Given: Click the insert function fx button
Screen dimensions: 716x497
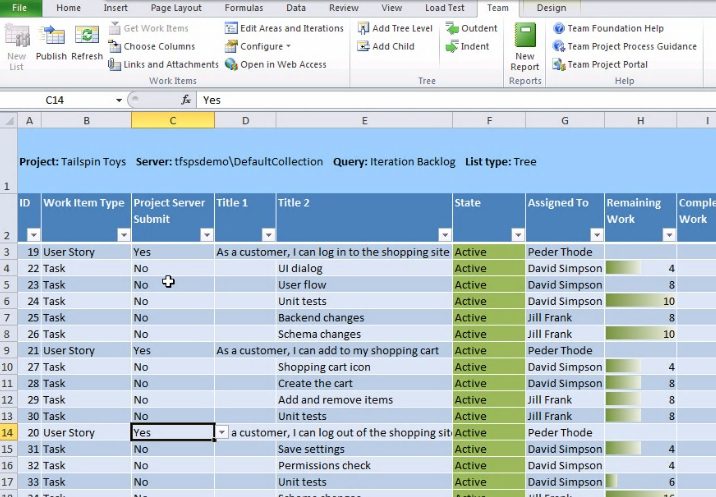Looking at the screenshot, I should tap(186, 100).
